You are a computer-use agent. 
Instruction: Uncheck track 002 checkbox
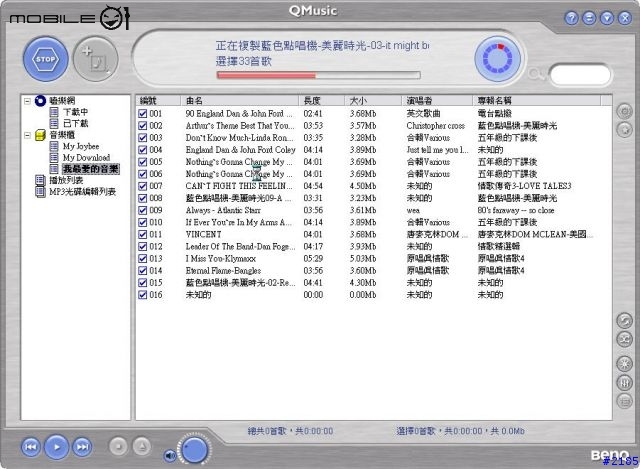point(142,126)
